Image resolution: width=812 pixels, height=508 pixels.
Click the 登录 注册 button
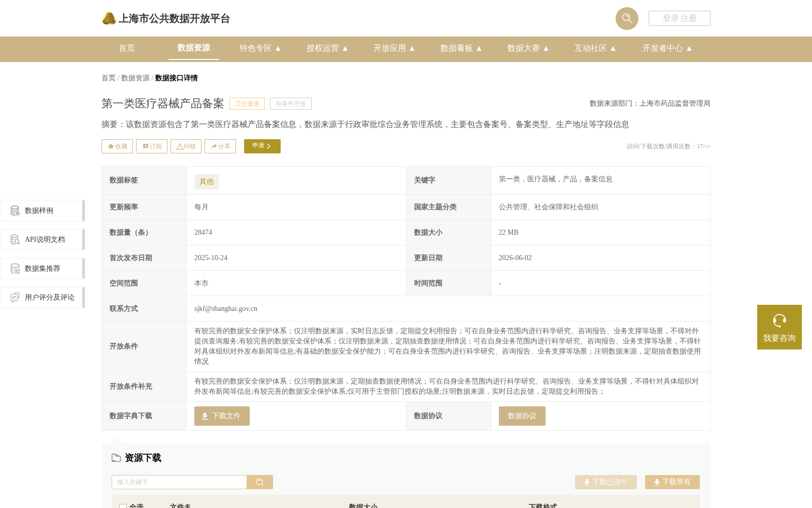680,18
